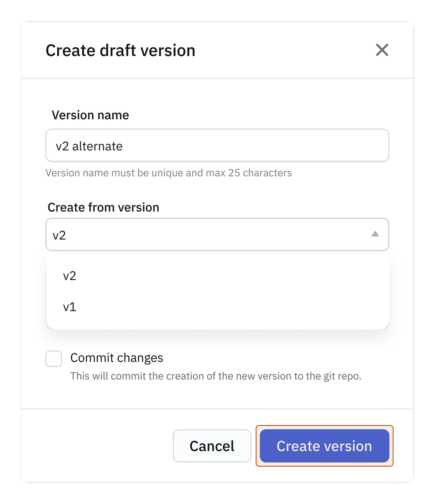Viewport: 435px width, 504px height.
Task: Enable the Commit changes checkbox
Action: click(54, 359)
